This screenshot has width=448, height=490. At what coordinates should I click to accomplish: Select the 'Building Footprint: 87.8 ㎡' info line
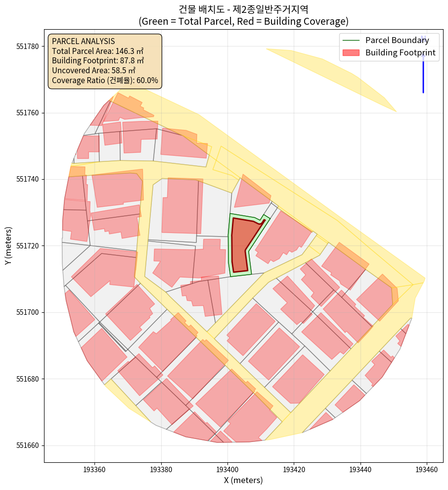(x=97, y=60)
